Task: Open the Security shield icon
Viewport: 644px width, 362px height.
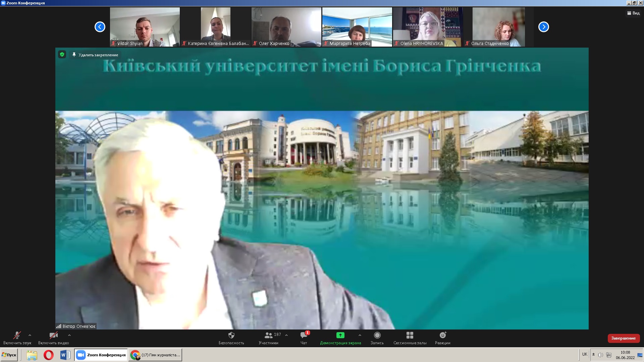Action: (x=231, y=336)
